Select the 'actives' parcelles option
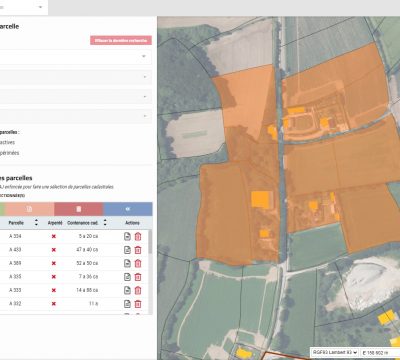The image size is (400, 360). 7,142
